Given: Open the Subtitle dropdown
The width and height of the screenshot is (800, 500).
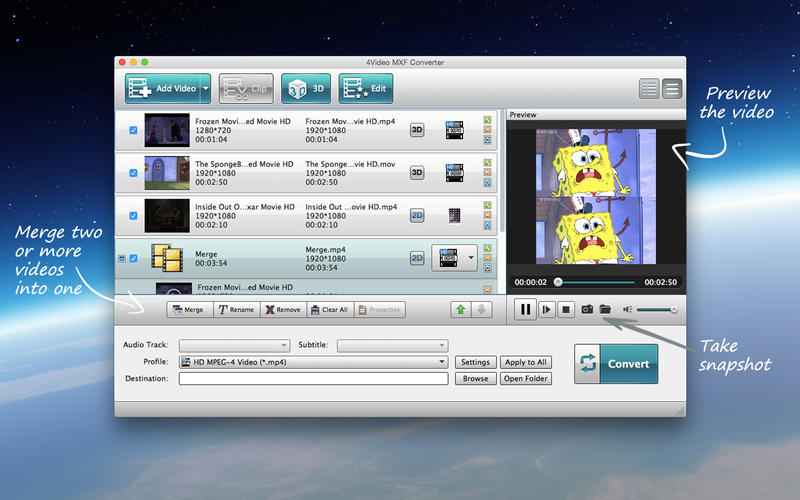Looking at the screenshot, I should pyautogui.click(x=392, y=345).
